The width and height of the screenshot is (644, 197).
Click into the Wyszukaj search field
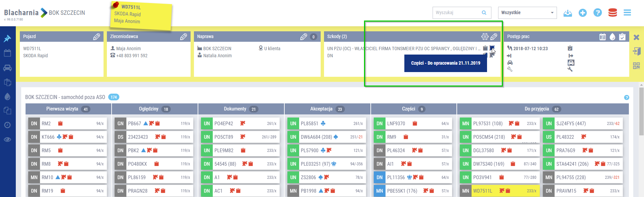[457, 13]
